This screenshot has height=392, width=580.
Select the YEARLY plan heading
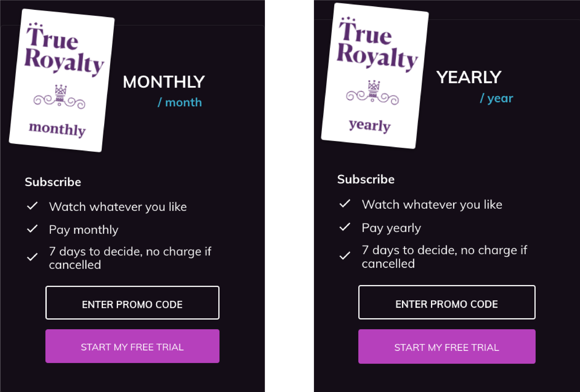pos(469,77)
